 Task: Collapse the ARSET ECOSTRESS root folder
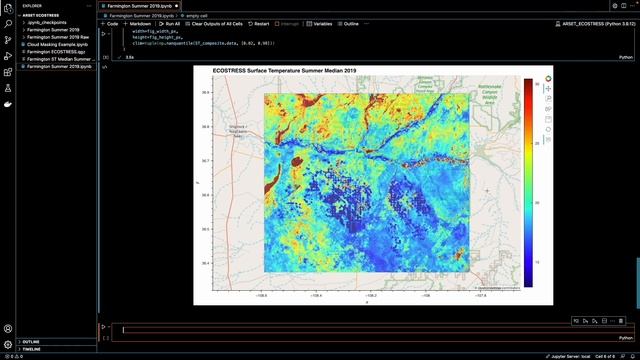(x=40, y=15)
